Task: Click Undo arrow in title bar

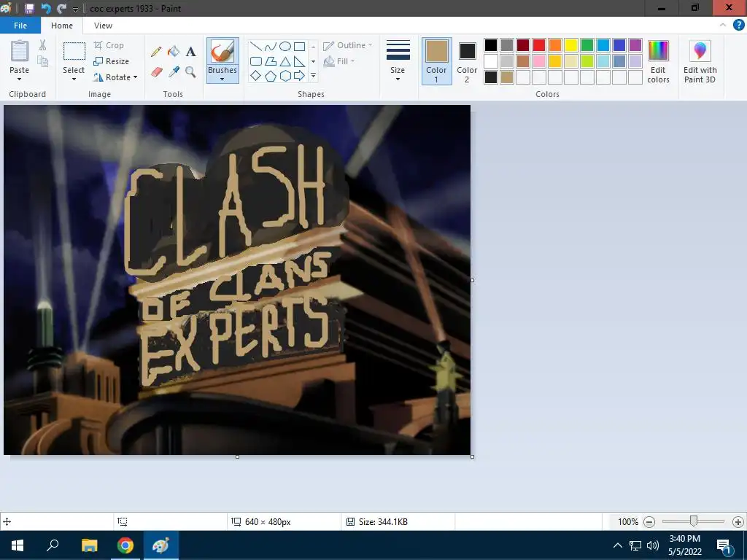Action: tap(46, 9)
